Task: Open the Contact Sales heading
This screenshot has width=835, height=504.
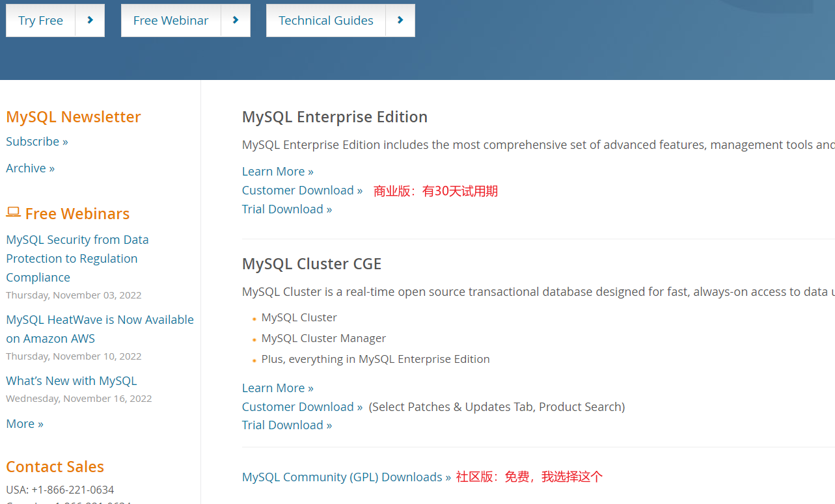Action: pos(55,467)
